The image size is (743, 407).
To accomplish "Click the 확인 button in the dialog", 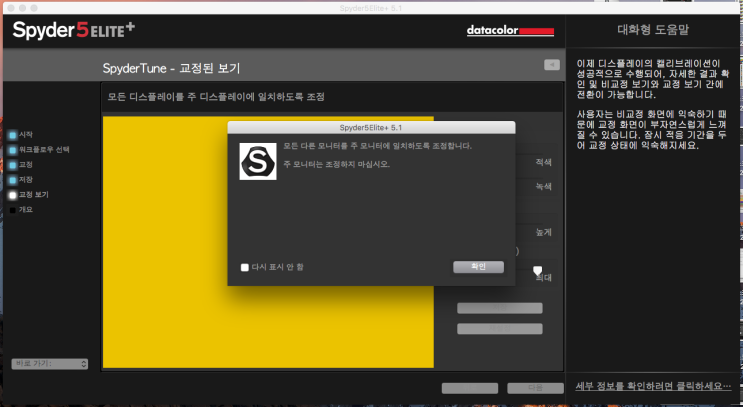I will (478, 267).
